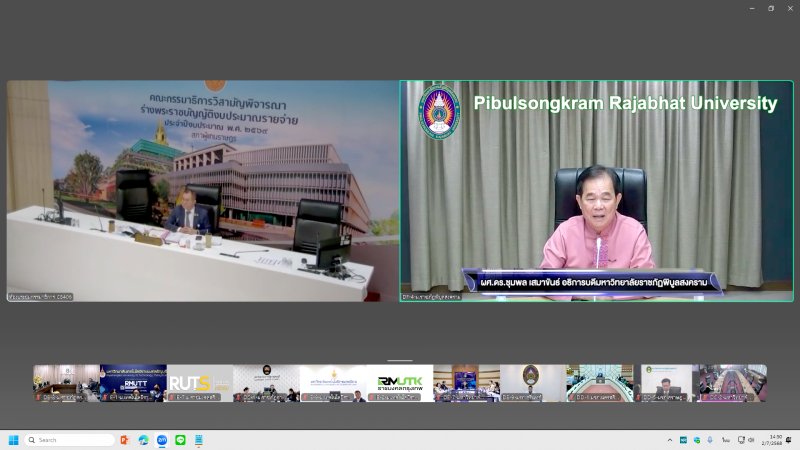Restore down the meeting window

pos(770,8)
